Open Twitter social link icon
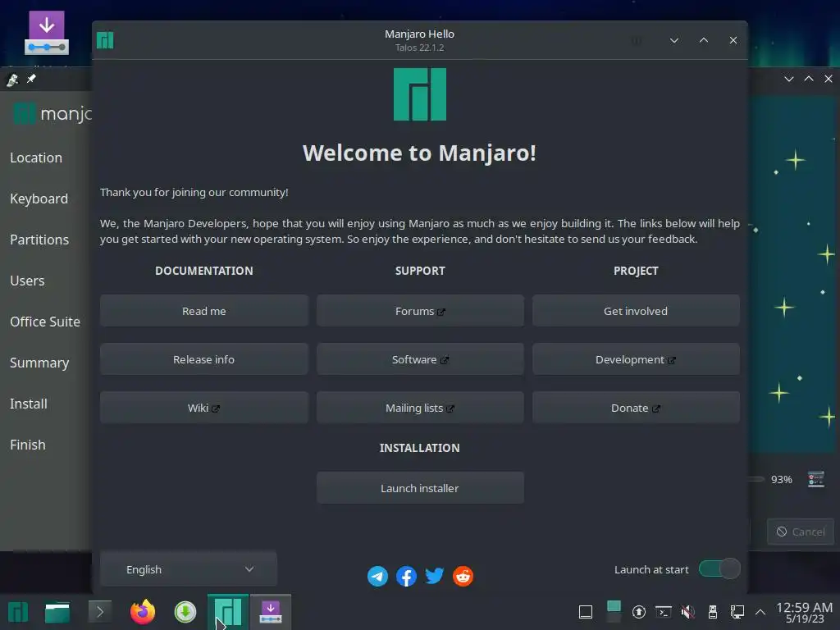The image size is (840, 630). pyautogui.click(x=435, y=577)
